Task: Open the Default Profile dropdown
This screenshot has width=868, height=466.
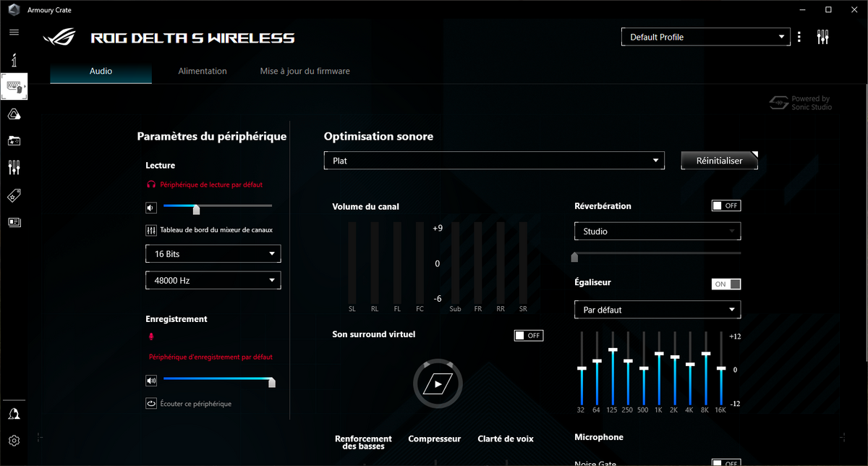Action: 706,37
